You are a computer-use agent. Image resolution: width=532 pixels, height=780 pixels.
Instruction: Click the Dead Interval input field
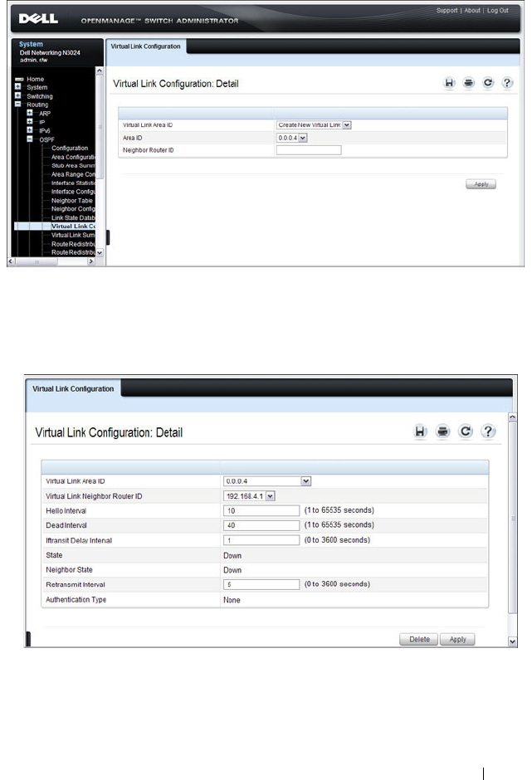261,525
